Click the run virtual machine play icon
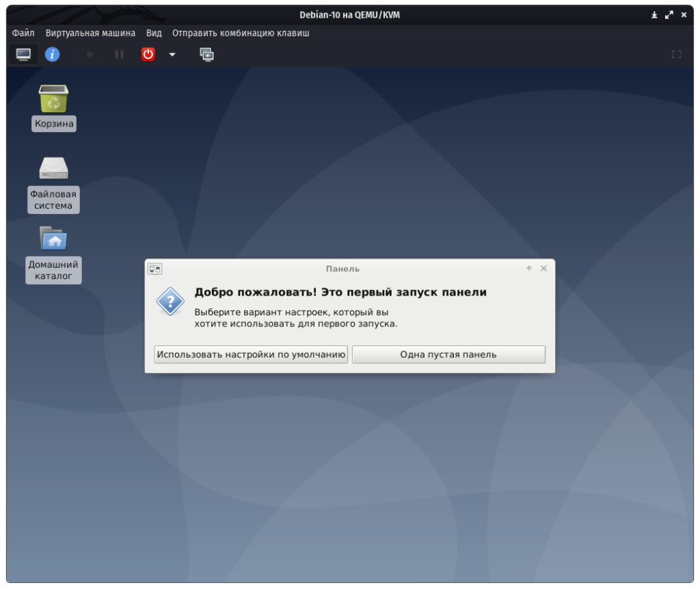 click(x=90, y=55)
